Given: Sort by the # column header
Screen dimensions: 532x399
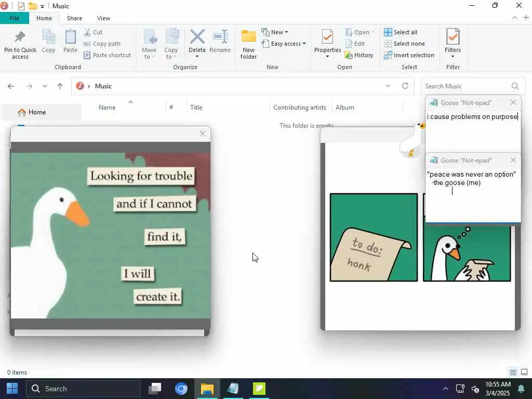Looking at the screenshot, I should coord(171,108).
